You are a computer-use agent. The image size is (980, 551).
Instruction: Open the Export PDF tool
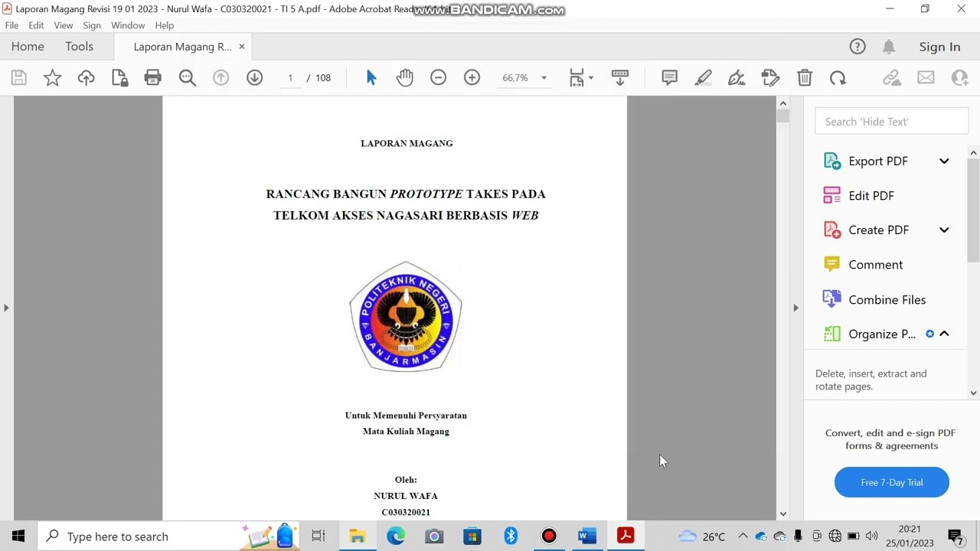tap(878, 161)
